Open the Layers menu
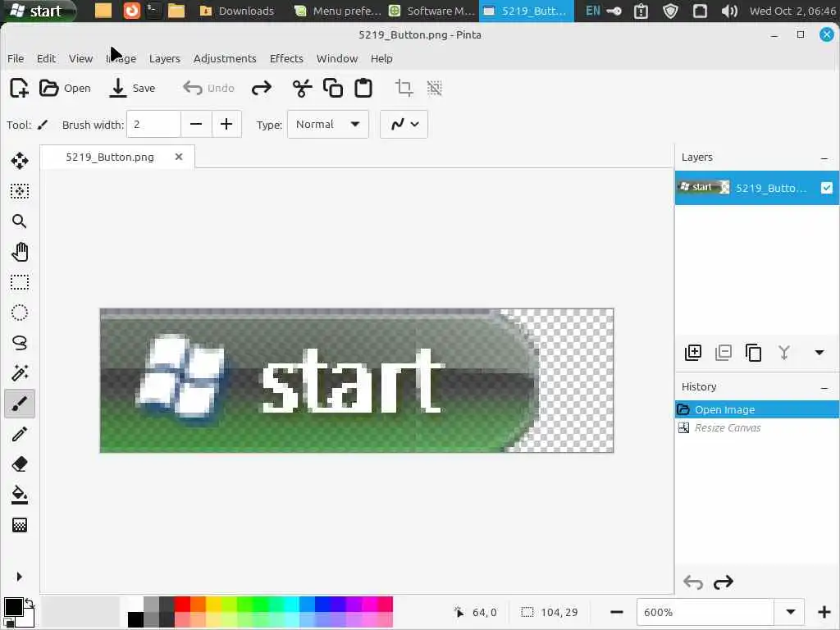The image size is (840, 630). pyautogui.click(x=164, y=58)
